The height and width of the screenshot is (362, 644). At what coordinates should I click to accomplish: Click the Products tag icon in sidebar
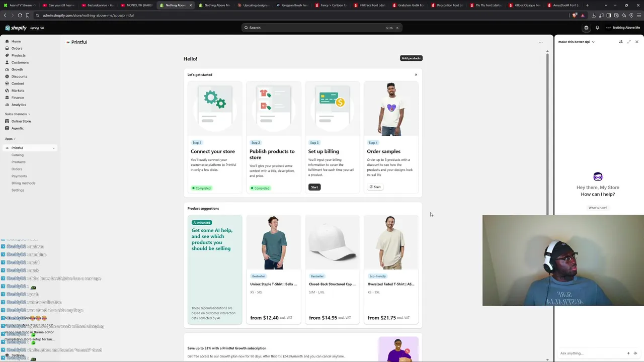click(x=7, y=55)
